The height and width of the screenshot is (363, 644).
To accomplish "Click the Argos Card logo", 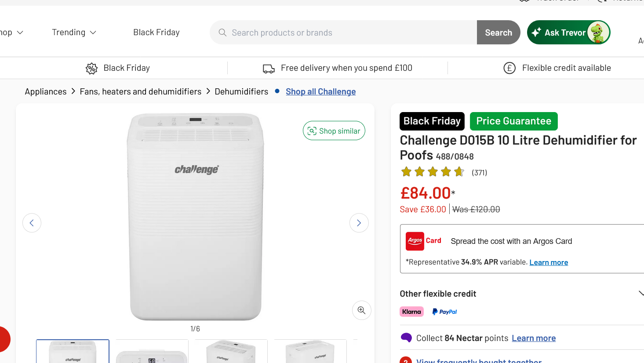I will pyautogui.click(x=423, y=241).
